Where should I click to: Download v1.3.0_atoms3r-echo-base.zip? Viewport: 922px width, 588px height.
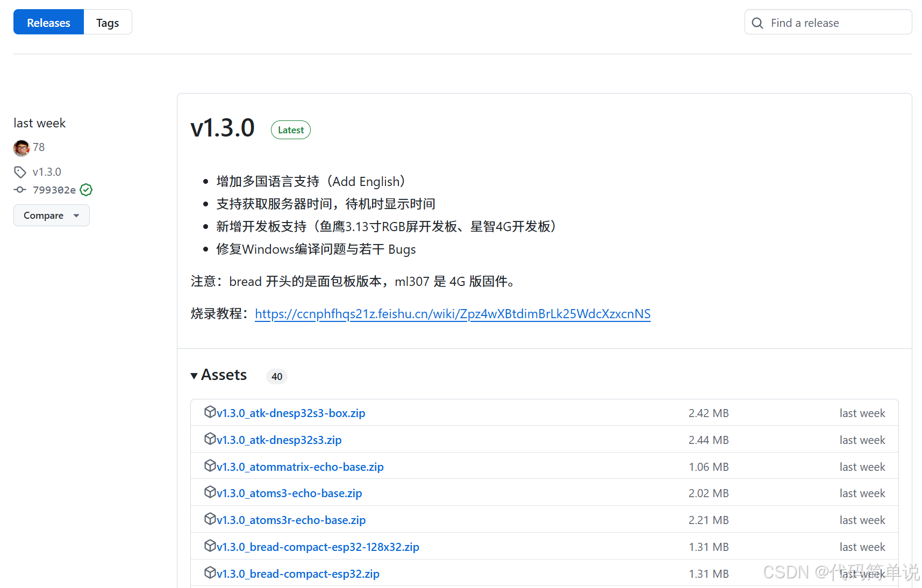291,520
